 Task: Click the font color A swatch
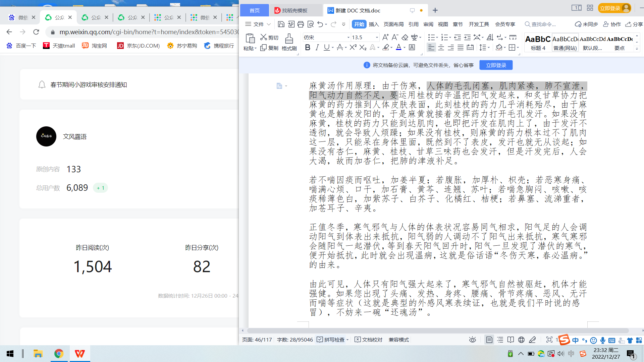(398, 48)
